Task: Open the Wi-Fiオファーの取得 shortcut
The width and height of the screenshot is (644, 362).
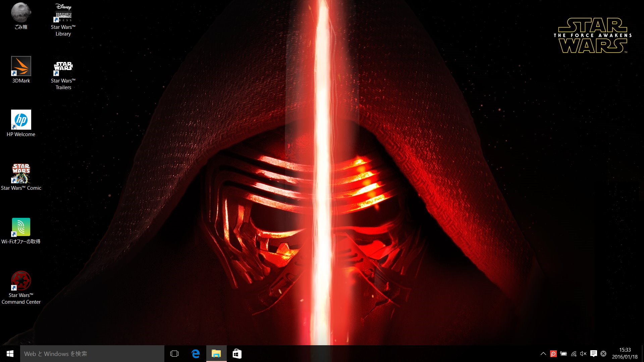Action: click(x=21, y=231)
